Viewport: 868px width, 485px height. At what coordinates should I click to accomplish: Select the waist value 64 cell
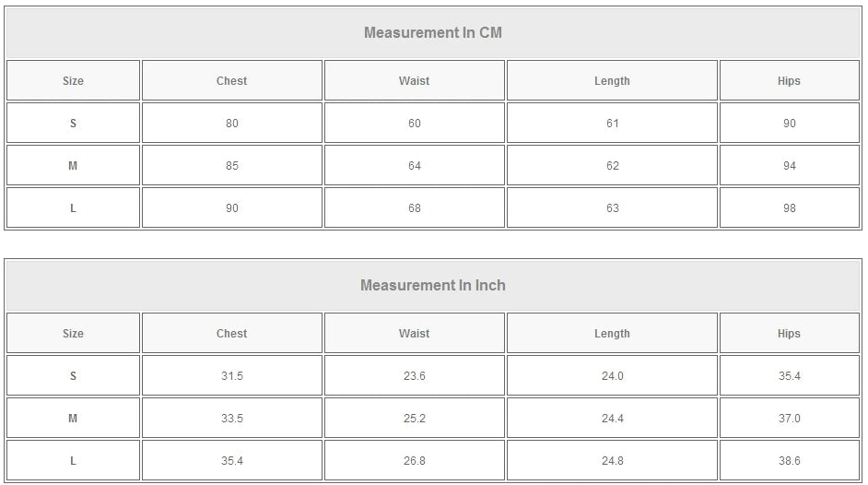click(414, 166)
